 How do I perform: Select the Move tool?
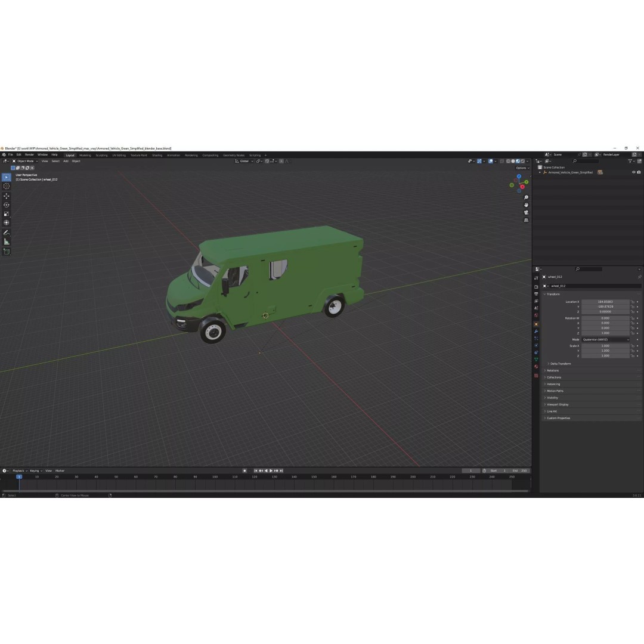(6, 196)
